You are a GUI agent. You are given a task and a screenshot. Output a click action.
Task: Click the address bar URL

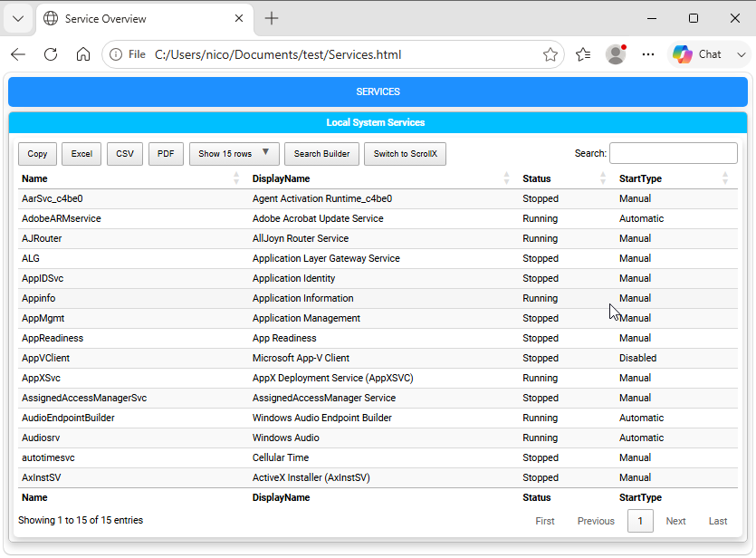tap(278, 54)
